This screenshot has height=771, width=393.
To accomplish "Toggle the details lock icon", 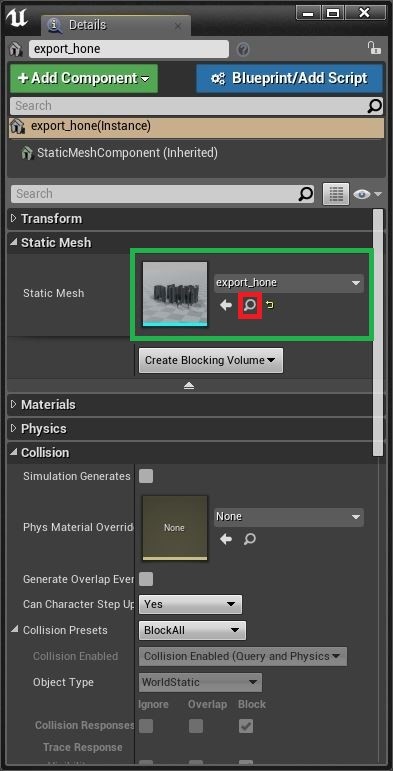I will pos(374,48).
